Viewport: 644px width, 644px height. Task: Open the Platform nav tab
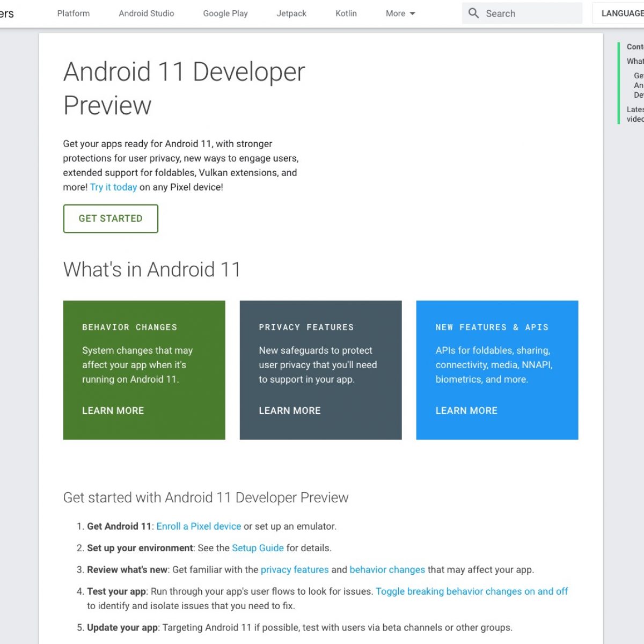74,13
